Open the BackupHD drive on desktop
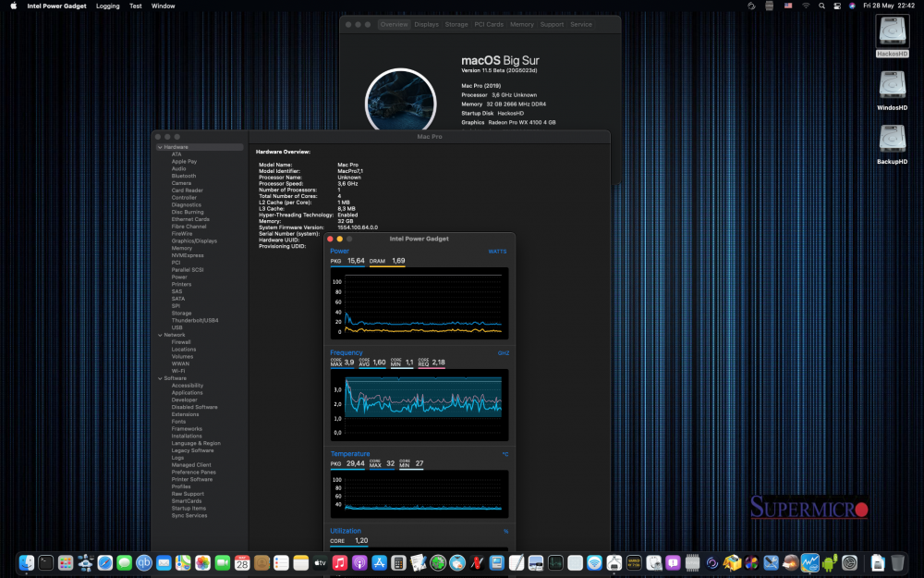 [x=893, y=144]
